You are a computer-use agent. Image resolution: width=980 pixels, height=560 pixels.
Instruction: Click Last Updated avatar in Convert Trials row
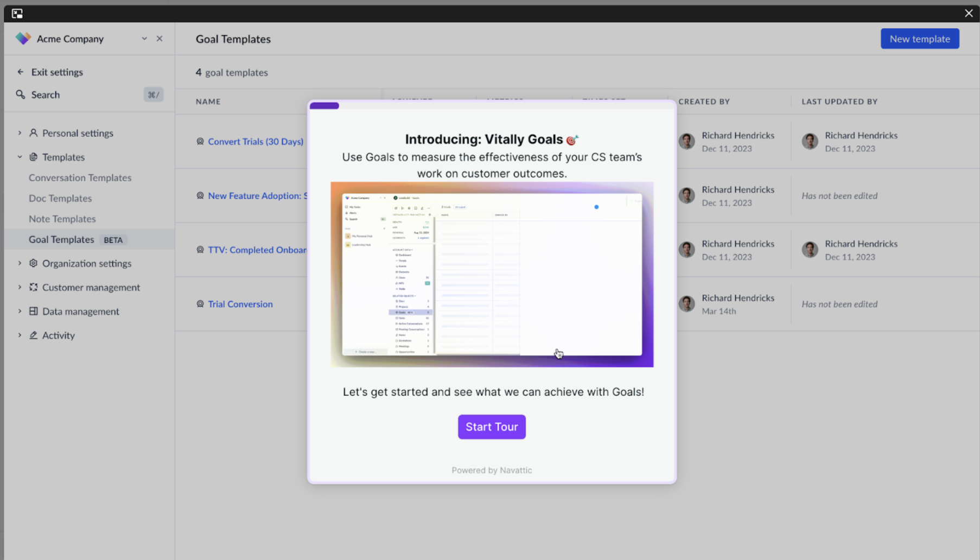[x=810, y=141]
